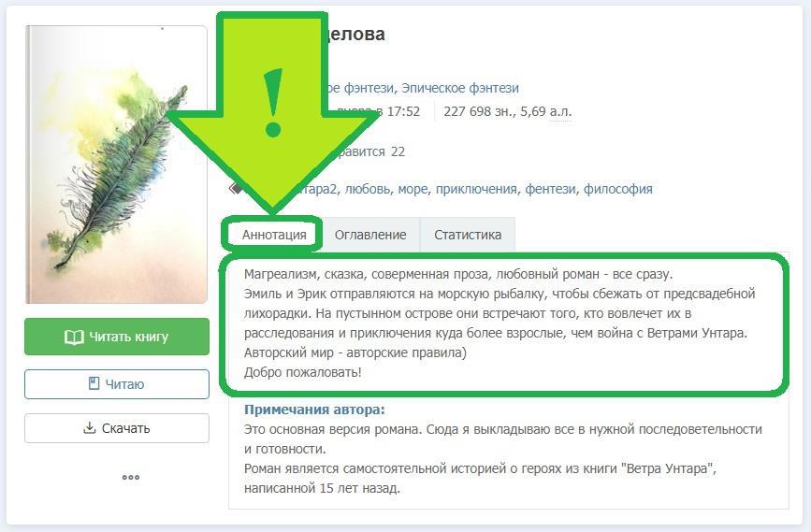811x532 pixels.
Task: Click the а.л. abbreviation with dotted underline
Action: tap(560, 111)
